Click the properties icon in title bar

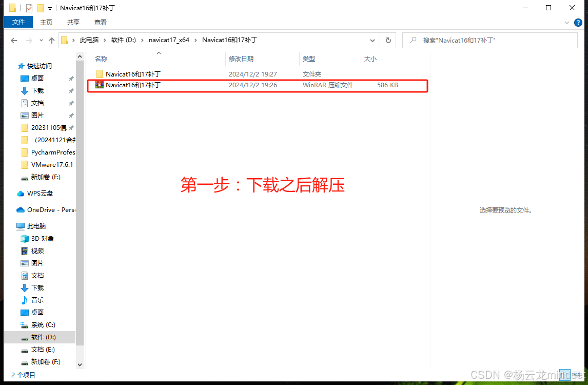pyautogui.click(x=29, y=8)
